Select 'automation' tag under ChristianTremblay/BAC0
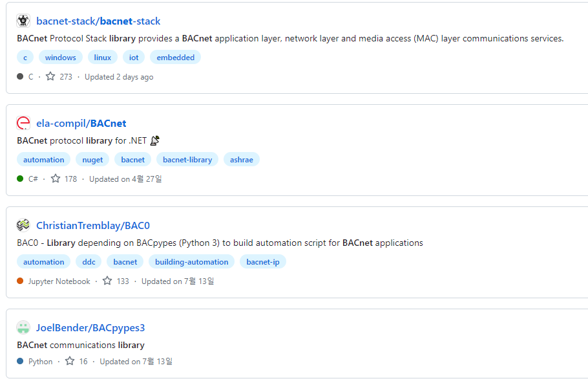 (43, 262)
